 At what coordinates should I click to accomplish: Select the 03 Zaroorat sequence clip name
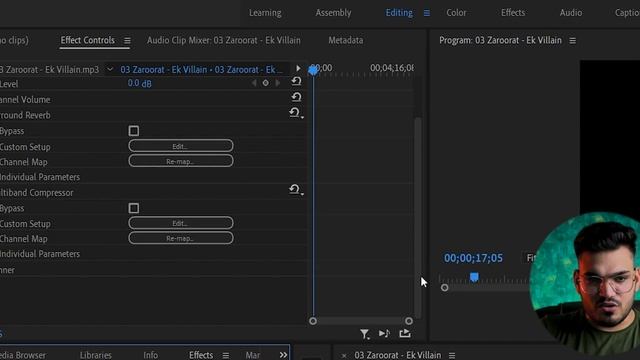pyautogui.click(x=201, y=70)
